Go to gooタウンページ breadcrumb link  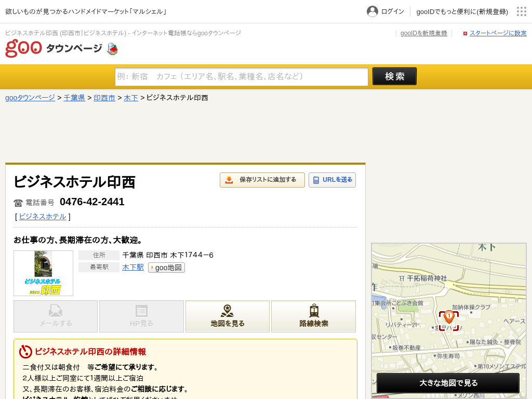point(30,98)
